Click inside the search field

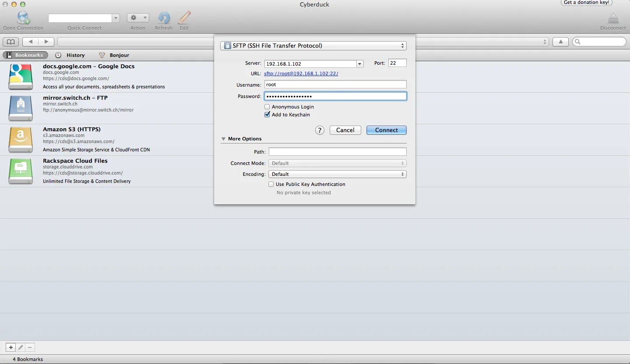pos(600,41)
